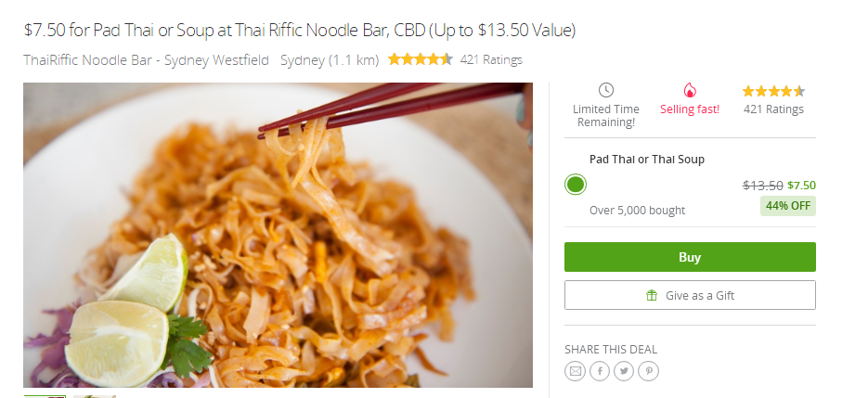Share deal via email icon

pyautogui.click(x=576, y=371)
